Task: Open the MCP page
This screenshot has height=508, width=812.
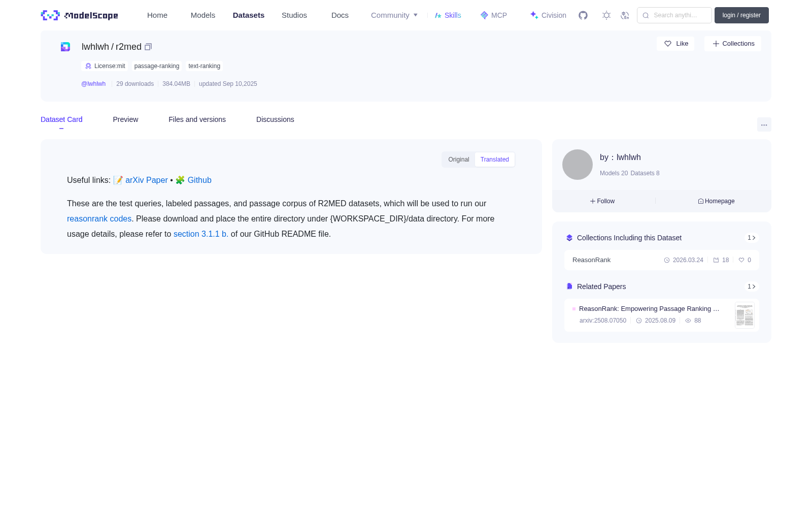Action: click(x=494, y=15)
